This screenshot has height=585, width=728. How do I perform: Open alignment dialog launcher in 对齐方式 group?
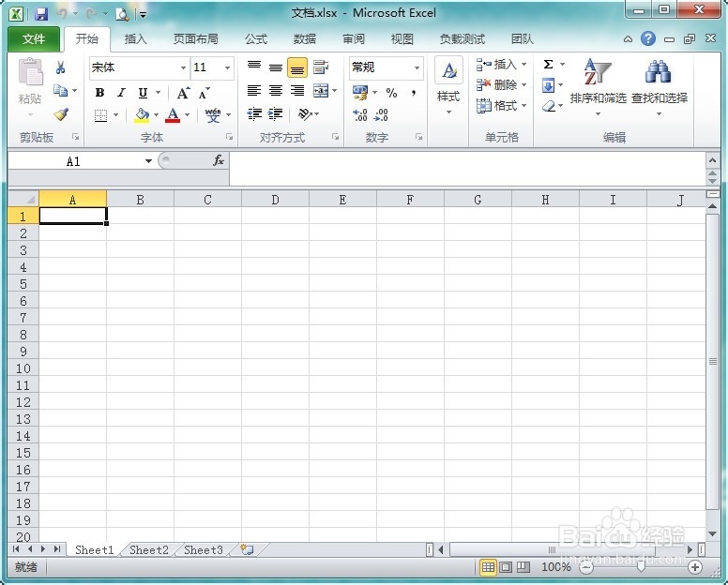tap(335, 136)
